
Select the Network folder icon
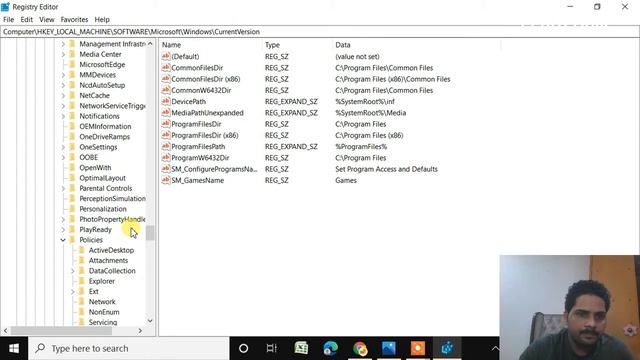click(x=82, y=302)
